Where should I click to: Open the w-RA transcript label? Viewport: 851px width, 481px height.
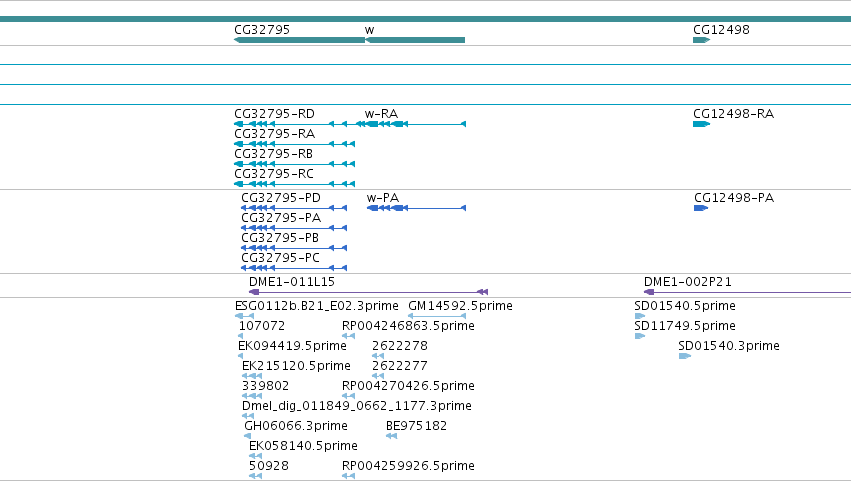point(382,114)
